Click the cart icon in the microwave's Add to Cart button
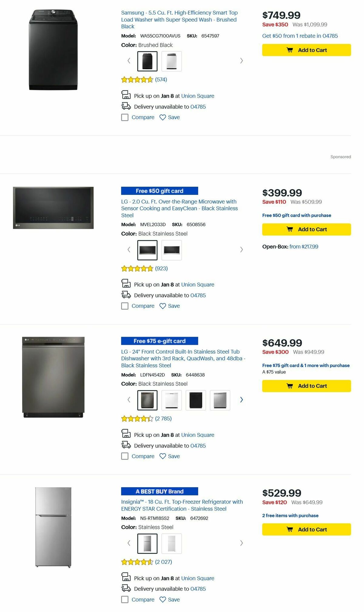This screenshot has height=612, width=364. [290, 229]
